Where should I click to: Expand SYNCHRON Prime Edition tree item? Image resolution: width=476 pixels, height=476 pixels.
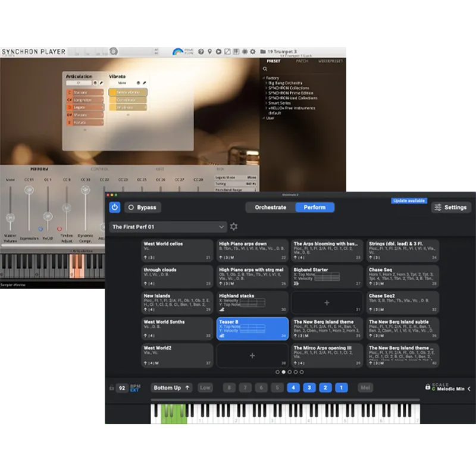[267, 93]
